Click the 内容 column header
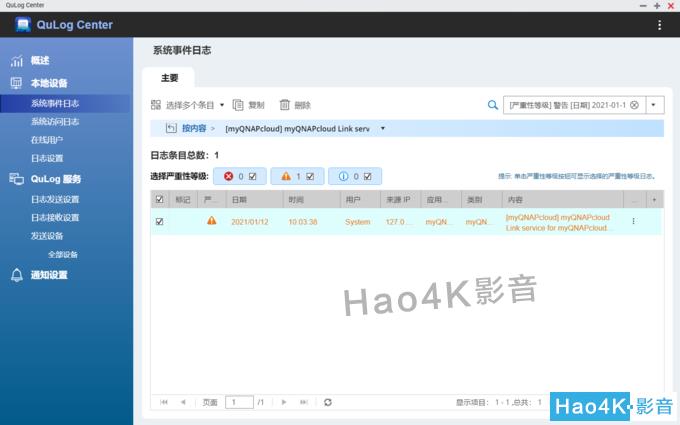680x425 pixels. point(563,199)
